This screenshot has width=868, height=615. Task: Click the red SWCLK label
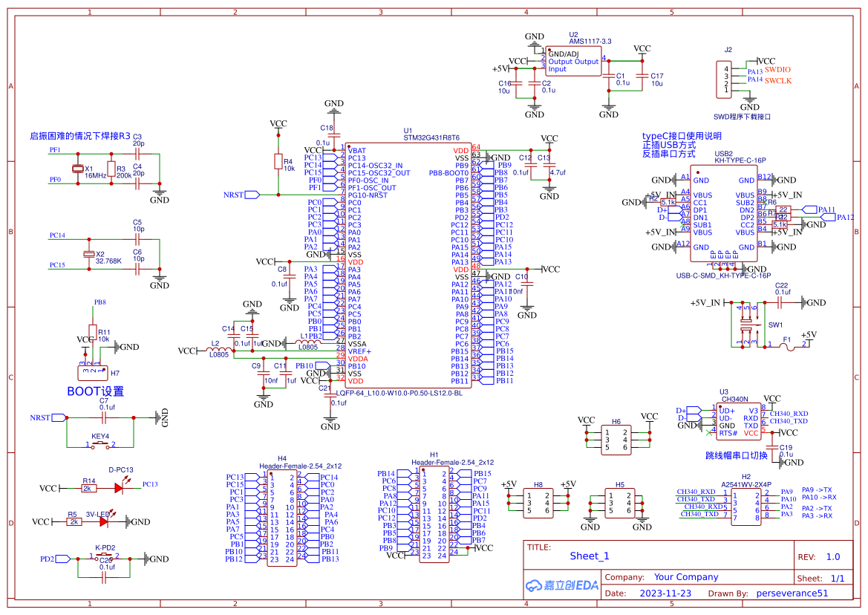pyautogui.click(x=778, y=81)
